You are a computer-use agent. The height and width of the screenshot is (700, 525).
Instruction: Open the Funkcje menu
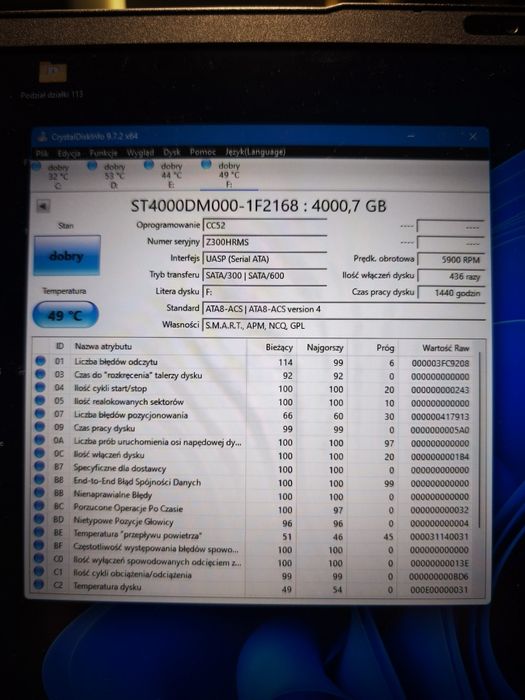(103, 153)
